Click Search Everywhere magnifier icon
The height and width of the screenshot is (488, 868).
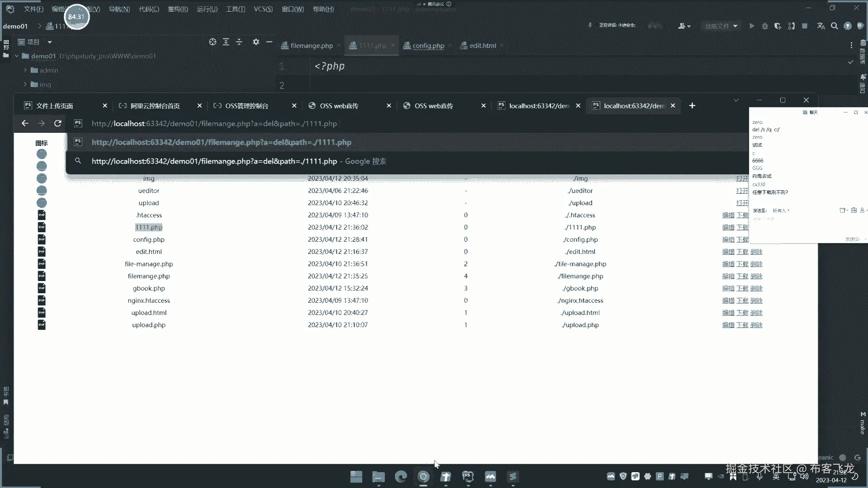click(x=835, y=26)
